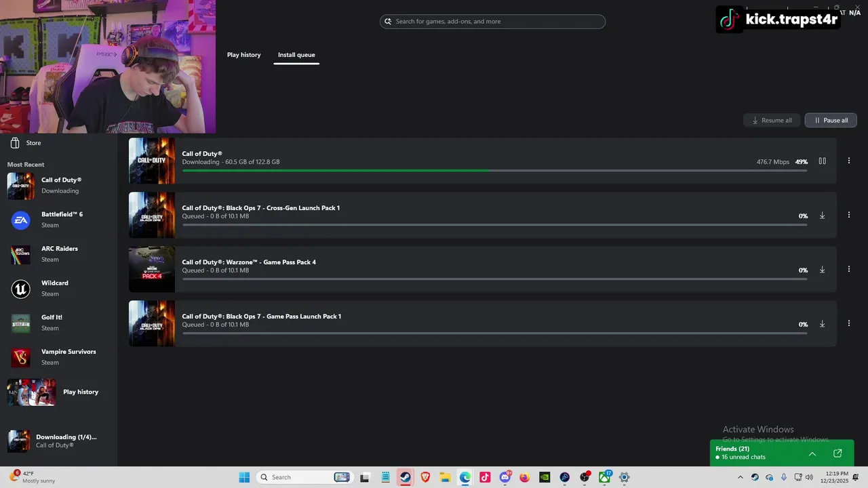Open Battlefield 6 in Most Recent list
Image resolution: width=868 pixels, height=488 pixels.
pos(58,220)
